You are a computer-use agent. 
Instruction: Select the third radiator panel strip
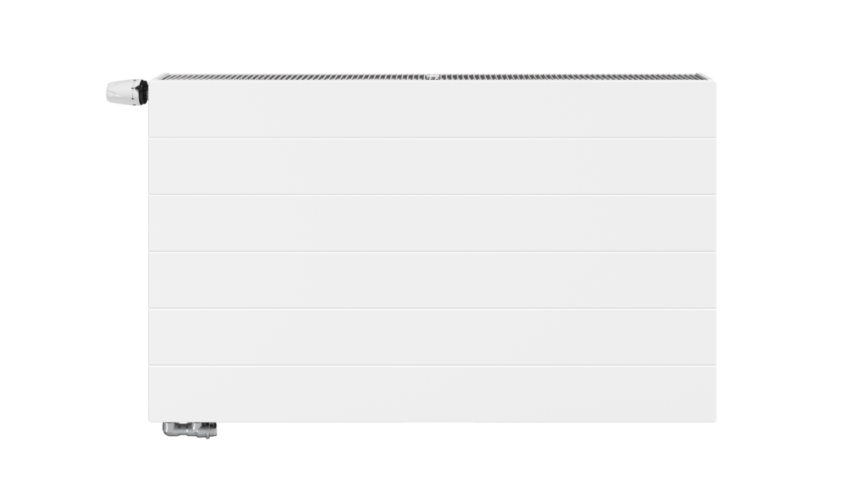pos(432,223)
